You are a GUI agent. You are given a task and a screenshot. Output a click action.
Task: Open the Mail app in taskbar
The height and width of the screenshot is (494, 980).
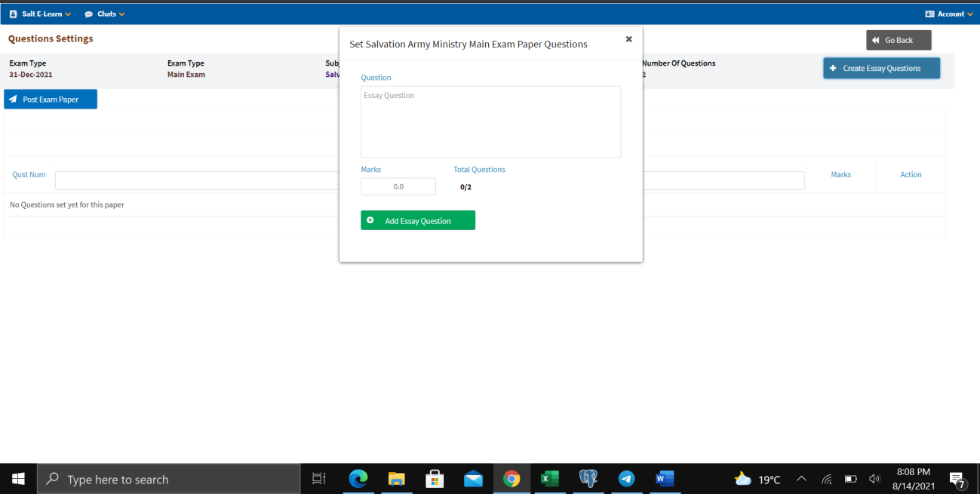point(473,479)
